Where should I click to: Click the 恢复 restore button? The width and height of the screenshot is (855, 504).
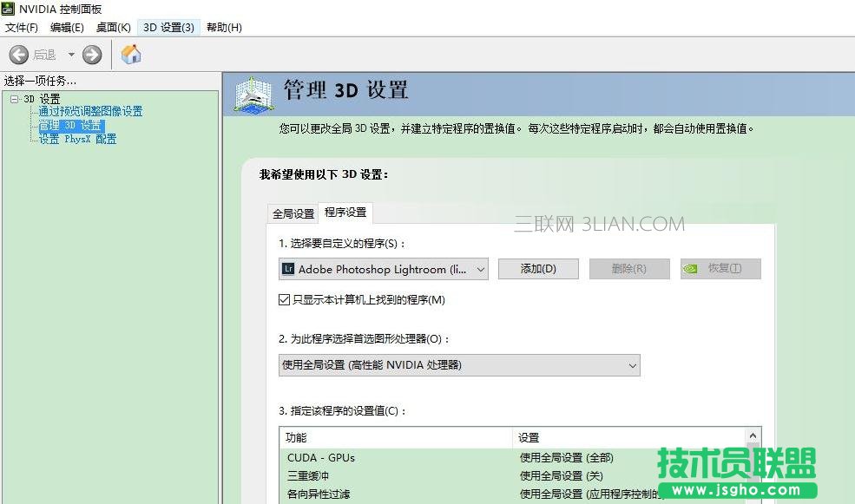(719, 269)
